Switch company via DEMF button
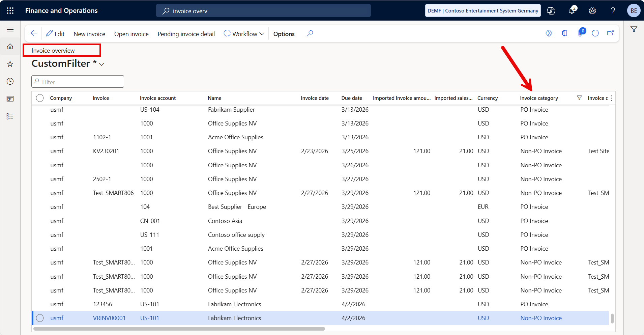Screen dimensions: 644x335 point(483,10)
